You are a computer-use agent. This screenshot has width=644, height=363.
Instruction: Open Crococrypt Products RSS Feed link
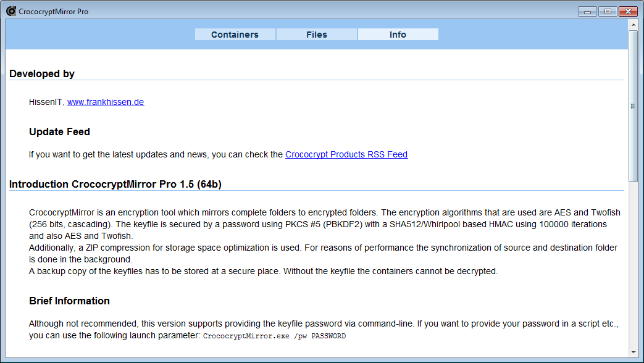[346, 154]
